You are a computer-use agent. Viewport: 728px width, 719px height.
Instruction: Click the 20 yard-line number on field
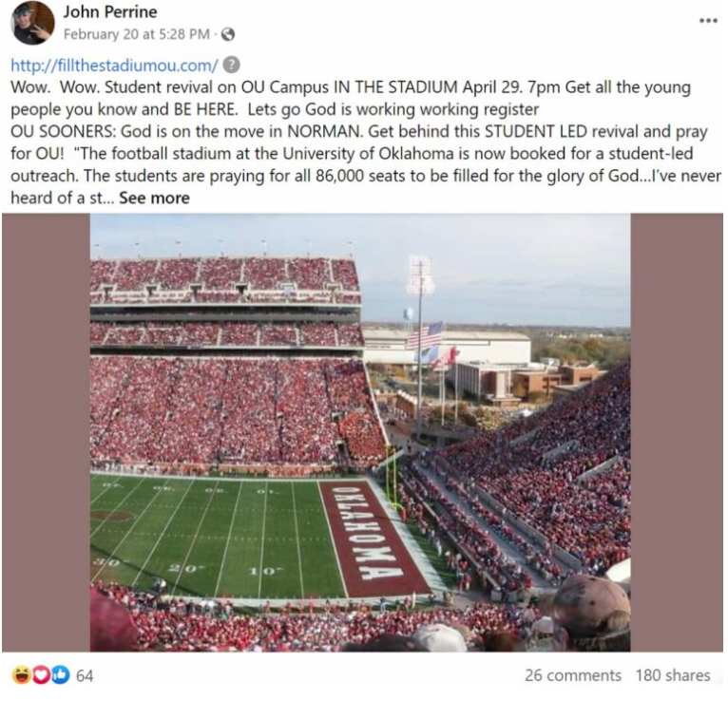coord(186,568)
